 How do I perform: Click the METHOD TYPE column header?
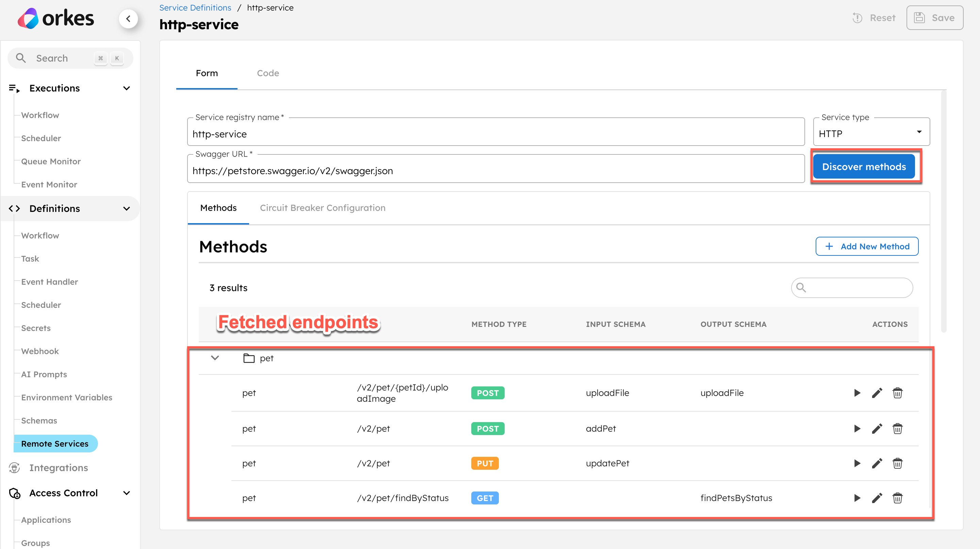tap(499, 324)
